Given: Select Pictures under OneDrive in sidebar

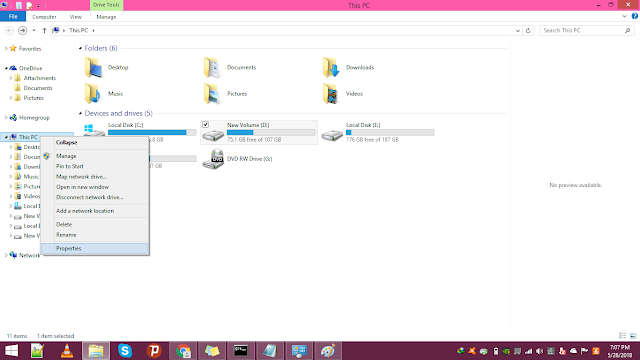Looking at the screenshot, I should coord(33,98).
